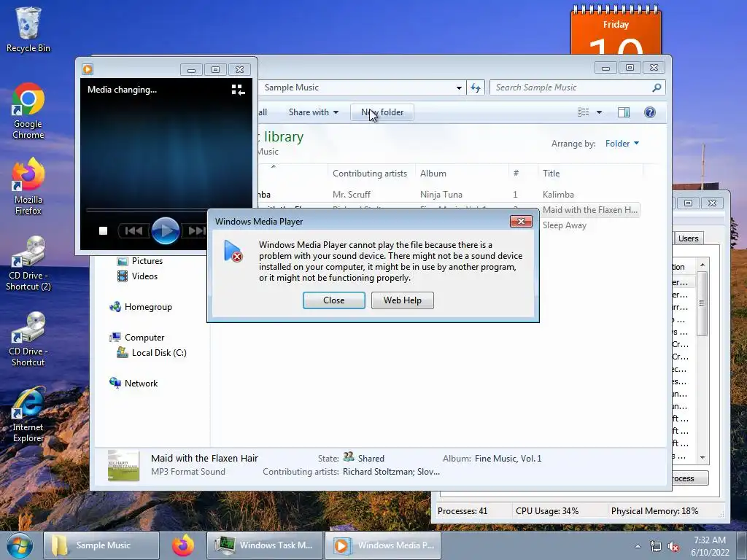Open the Share with dropdown menu

[x=314, y=112]
